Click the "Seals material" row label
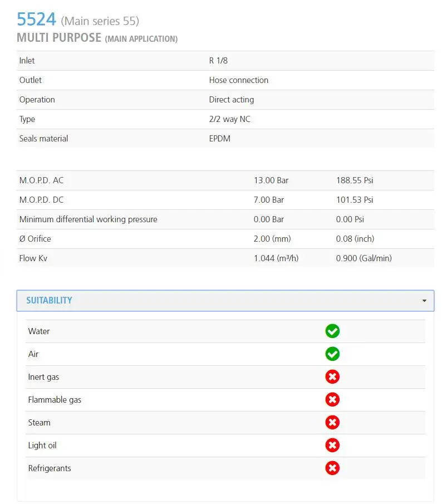The height and width of the screenshot is (504, 442). 43,139
